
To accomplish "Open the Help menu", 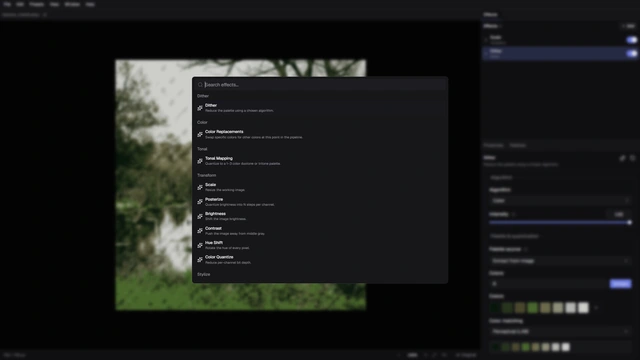I will 90,4.
